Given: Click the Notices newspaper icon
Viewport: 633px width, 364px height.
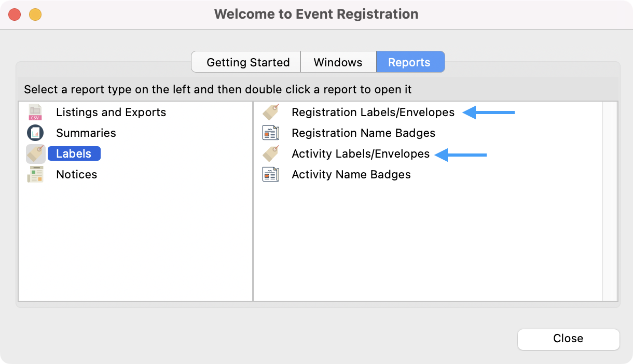Looking at the screenshot, I should click(x=35, y=175).
